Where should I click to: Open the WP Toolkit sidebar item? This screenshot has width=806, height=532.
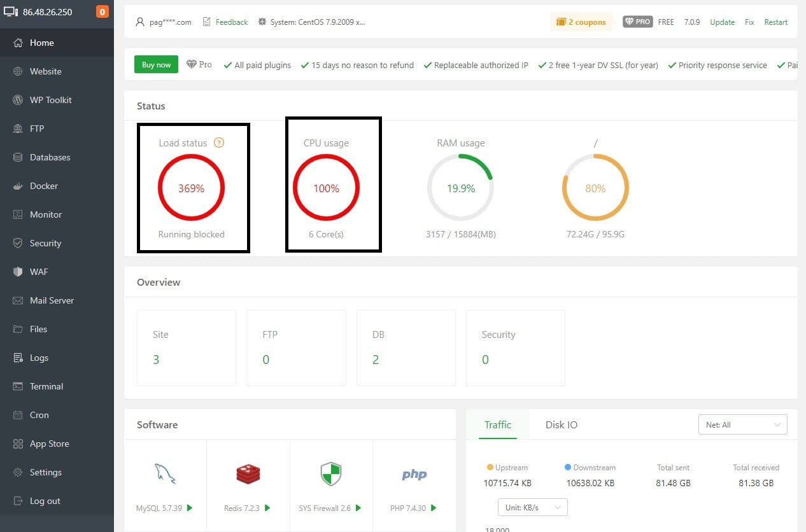coord(50,100)
